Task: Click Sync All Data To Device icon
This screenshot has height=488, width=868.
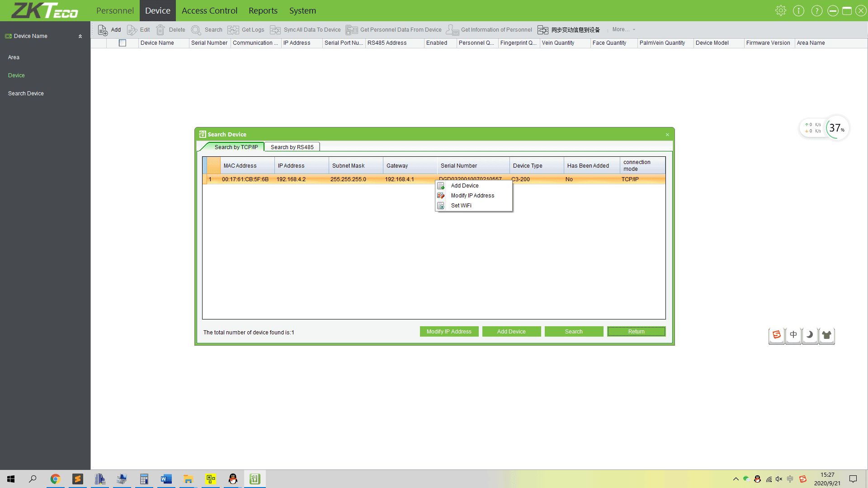Action: [275, 30]
